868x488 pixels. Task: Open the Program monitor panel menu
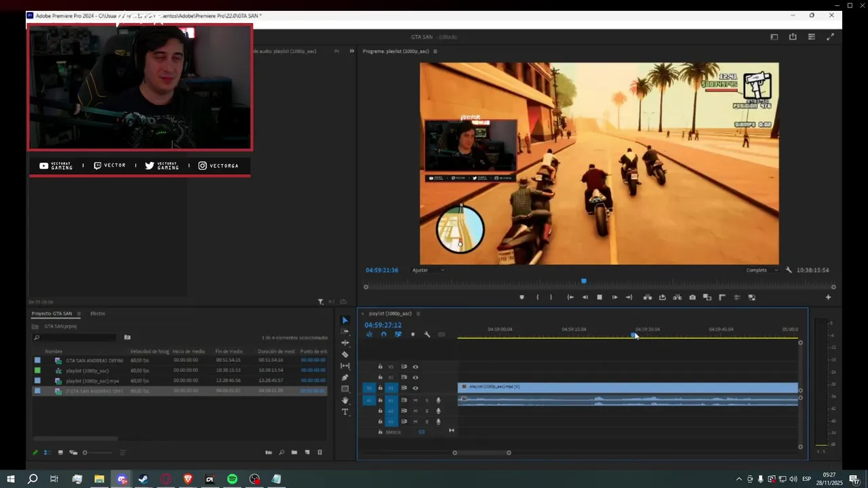pos(435,52)
